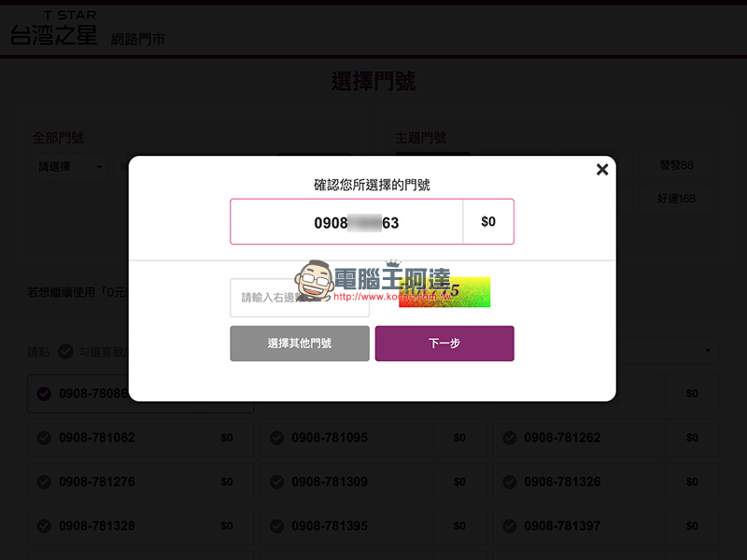
Task: Toggle check icon beside 0908-781309
Action: point(276,483)
